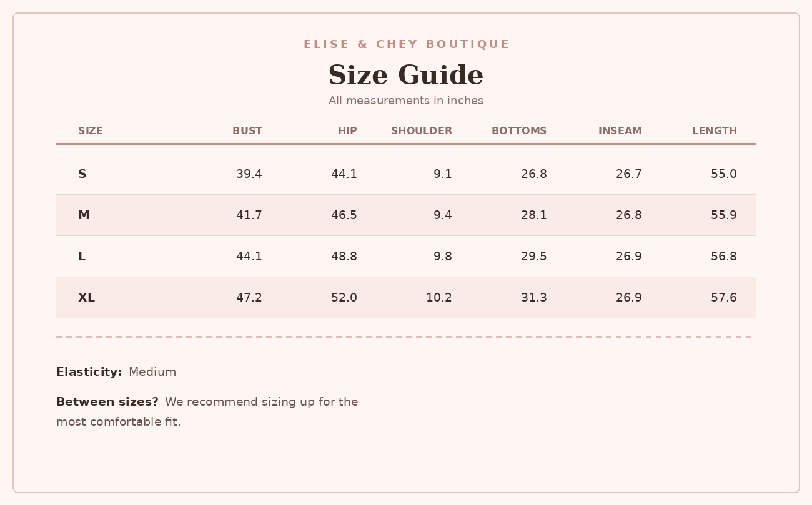812x505 pixels.
Task: Click the SHOULDER column header
Action: point(422,131)
